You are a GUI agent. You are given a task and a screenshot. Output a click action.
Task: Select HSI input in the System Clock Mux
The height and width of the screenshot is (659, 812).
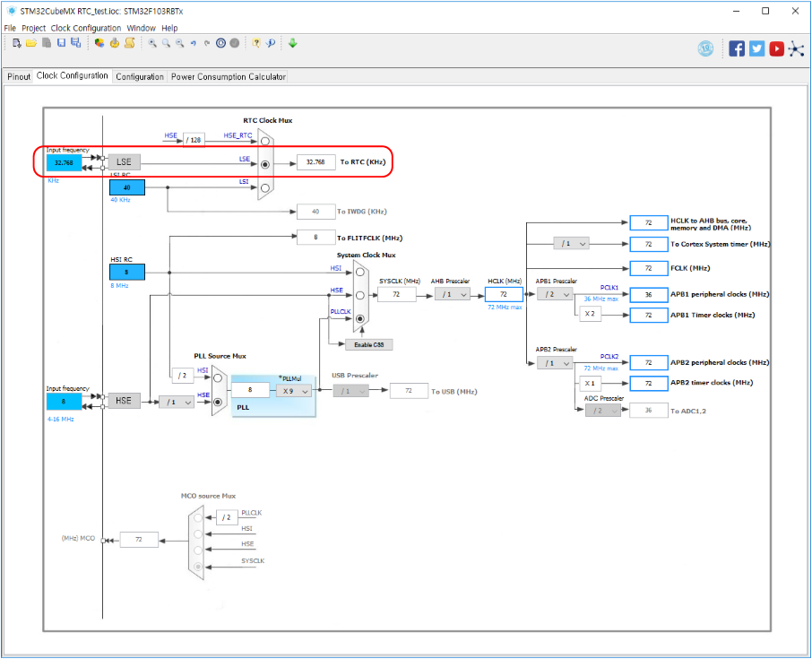360,273
